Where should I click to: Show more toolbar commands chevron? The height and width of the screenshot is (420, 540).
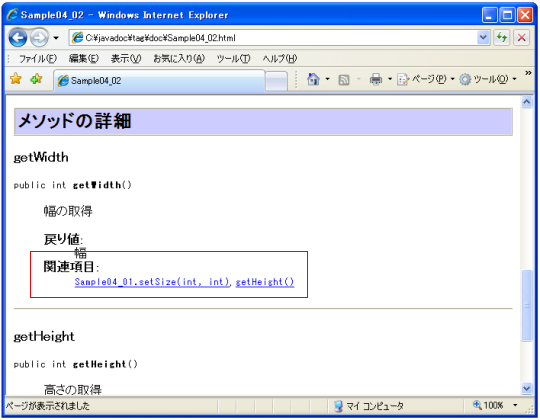pos(528,73)
